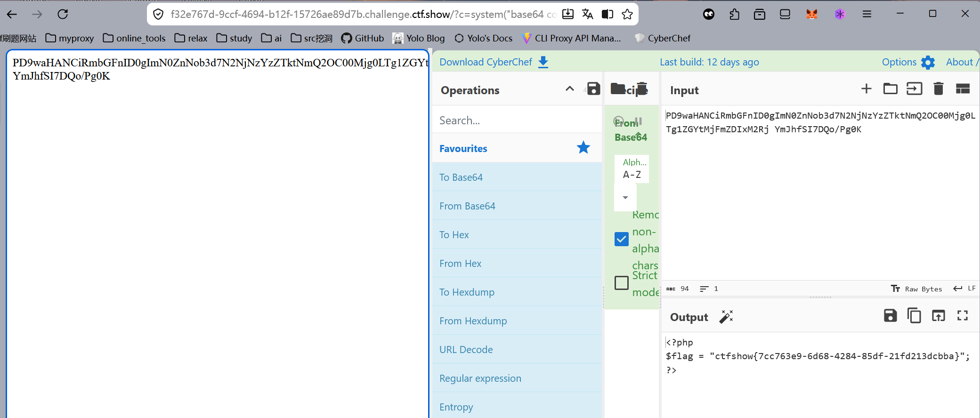Go forward in browser history
The image size is (980, 418).
(x=37, y=14)
